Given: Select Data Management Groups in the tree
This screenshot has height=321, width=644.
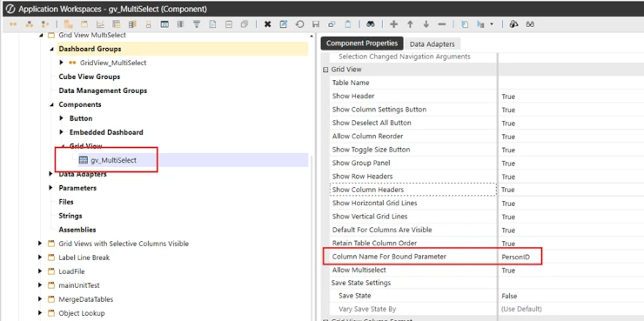Looking at the screenshot, I should (x=103, y=90).
